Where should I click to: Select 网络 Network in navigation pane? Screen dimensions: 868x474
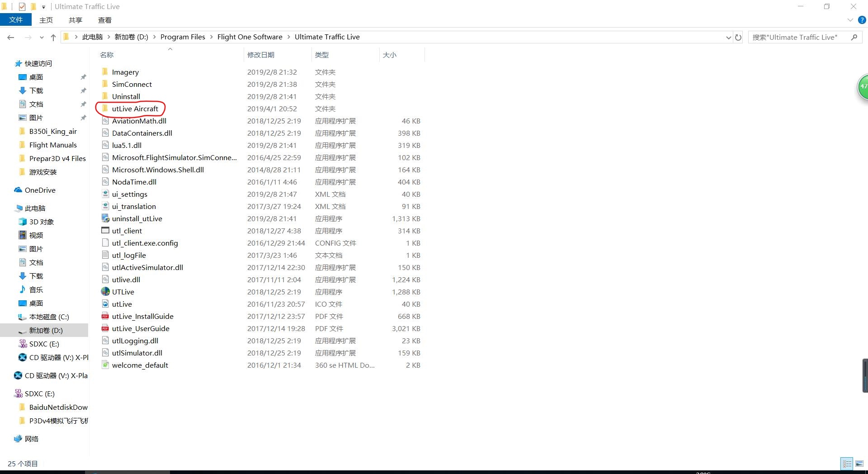tap(26, 439)
